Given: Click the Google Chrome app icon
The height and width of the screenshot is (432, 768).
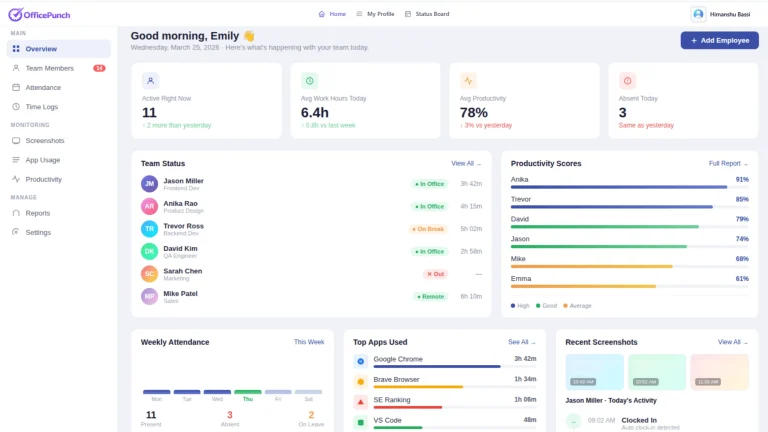Looking at the screenshot, I should [x=360, y=361].
